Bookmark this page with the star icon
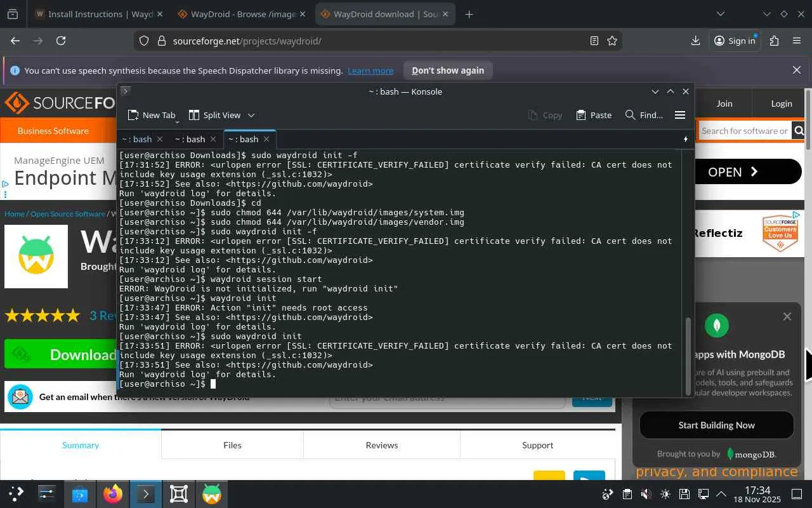812x508 pixels. (x=612, y=41)
